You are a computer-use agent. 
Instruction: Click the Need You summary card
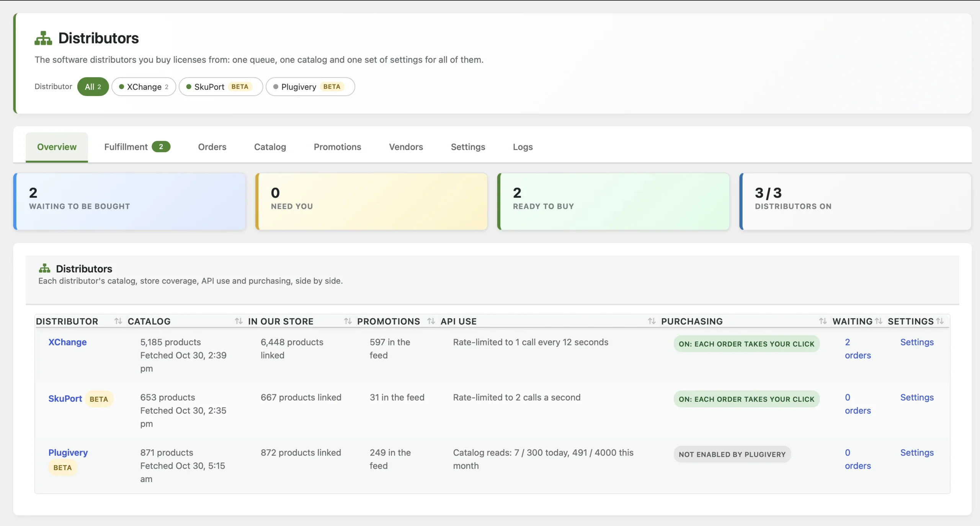click(x=372, y=202)
